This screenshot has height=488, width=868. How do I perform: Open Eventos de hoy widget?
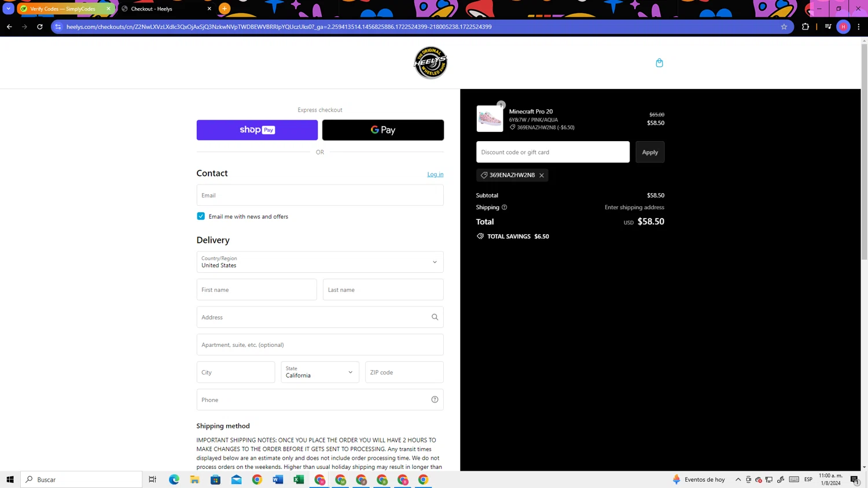tap(698, 479)
